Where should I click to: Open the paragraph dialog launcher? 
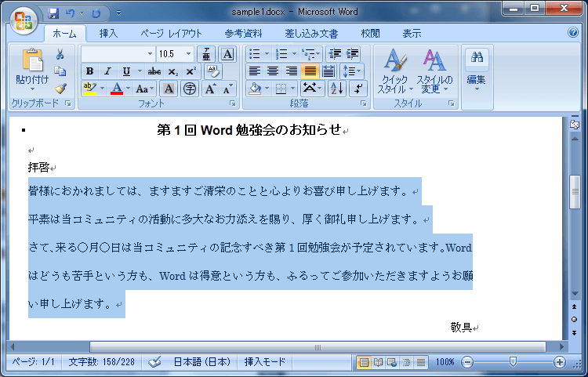click(x=363, y=103)
